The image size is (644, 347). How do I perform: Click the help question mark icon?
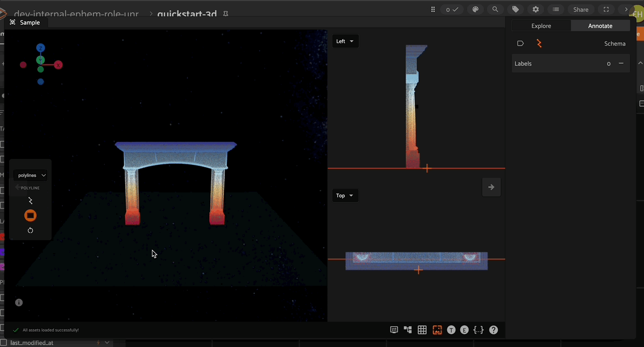tap(493, 330)
